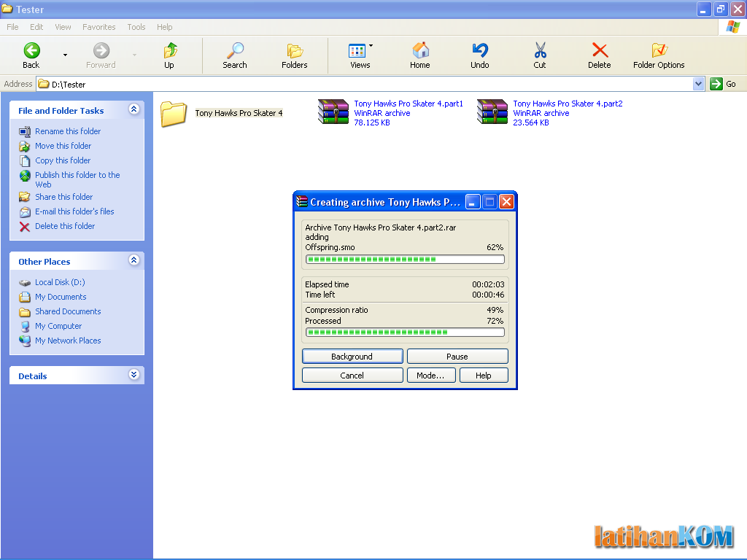Collapse the File and Folder Tasks panel
Viewport: 747px width, 560px height.
134,109
